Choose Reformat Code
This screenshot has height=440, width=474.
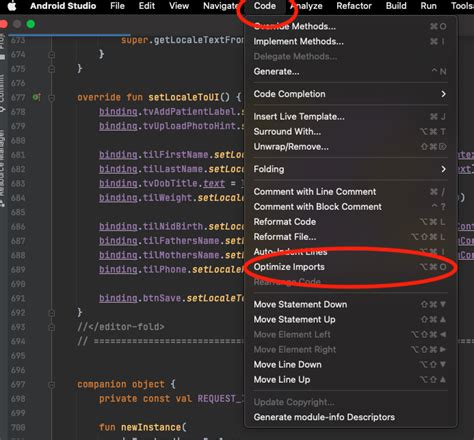[x=351, y=222]
